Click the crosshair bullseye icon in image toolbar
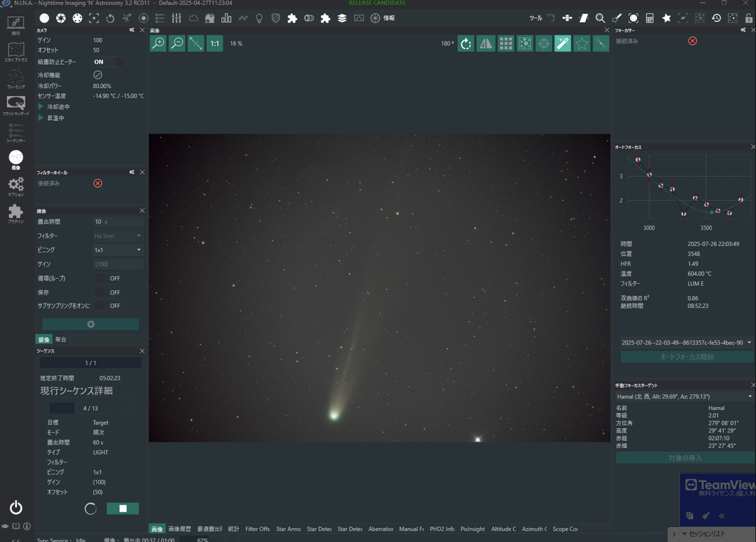The image size is (756, 542). click(544, 43)
